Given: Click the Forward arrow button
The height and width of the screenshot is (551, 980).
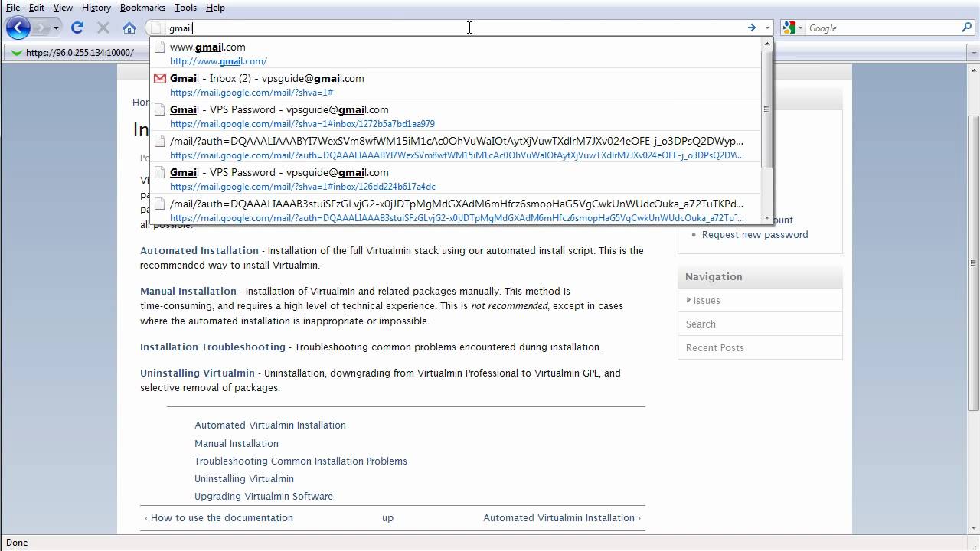Looking at the screenshot, I should point(41,28).
